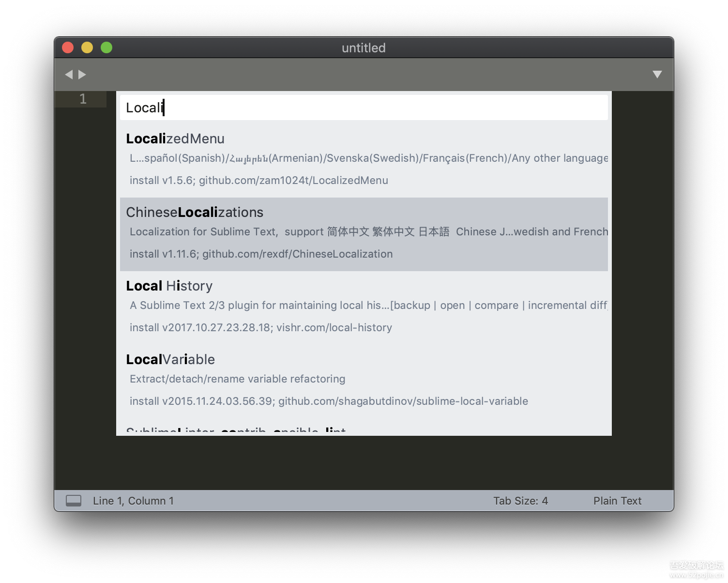Viewport: 728px width, 583px height.
Task: Select the LocalizedMenu package
Action: (175, 139)
